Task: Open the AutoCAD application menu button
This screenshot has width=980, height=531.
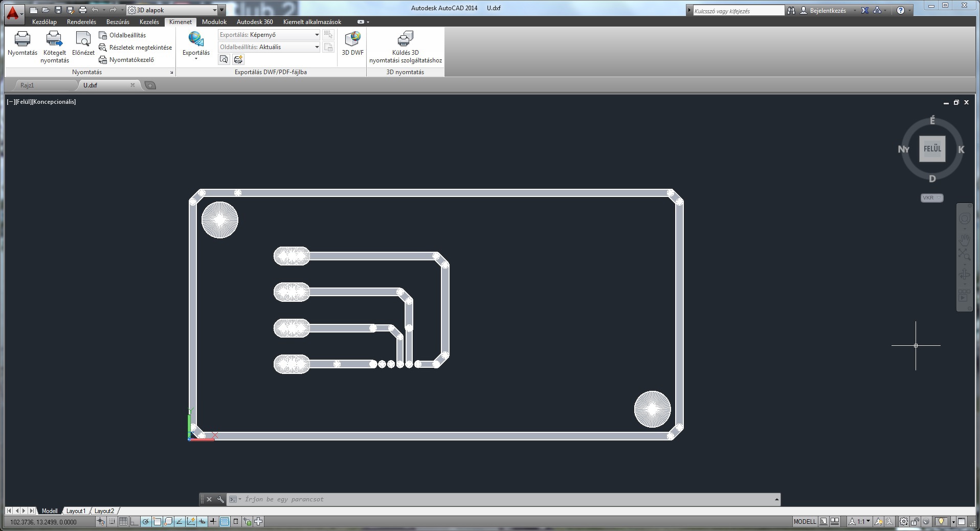Action: click(x=14, y=13)
